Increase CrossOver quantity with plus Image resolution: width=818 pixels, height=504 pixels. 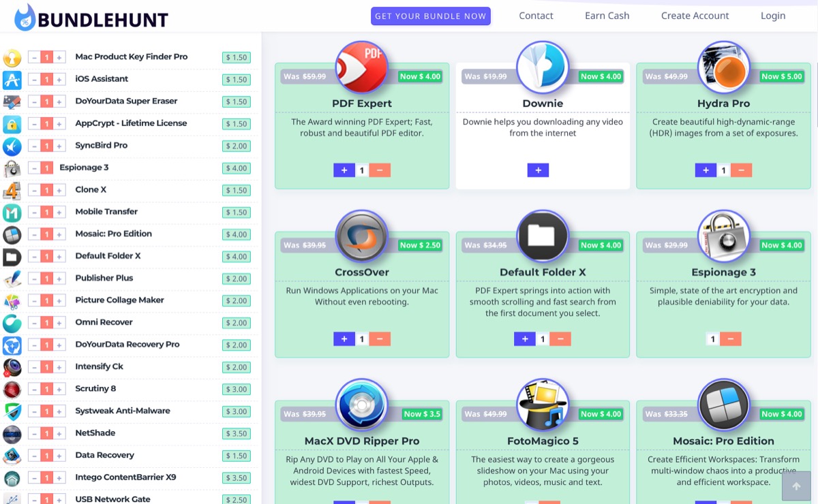tap(344, 339)
